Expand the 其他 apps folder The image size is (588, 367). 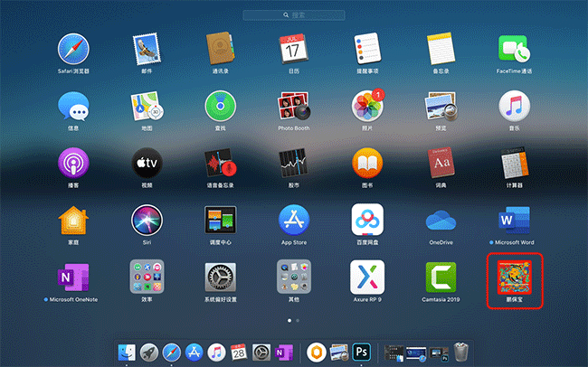294,277
